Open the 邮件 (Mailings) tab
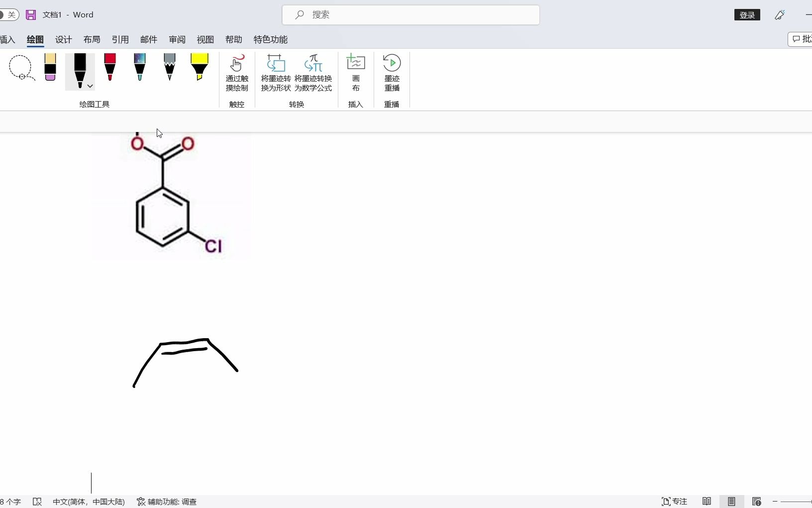 (149, 39)
